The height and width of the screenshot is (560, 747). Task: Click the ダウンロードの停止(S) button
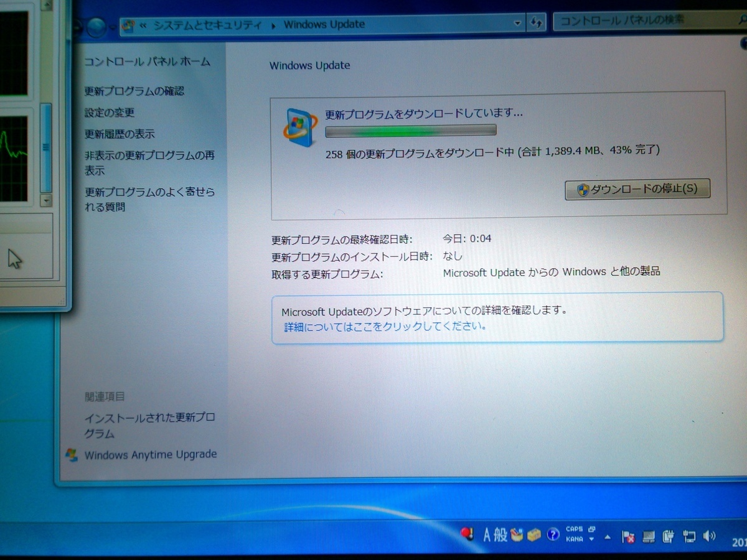click(637, 189)
